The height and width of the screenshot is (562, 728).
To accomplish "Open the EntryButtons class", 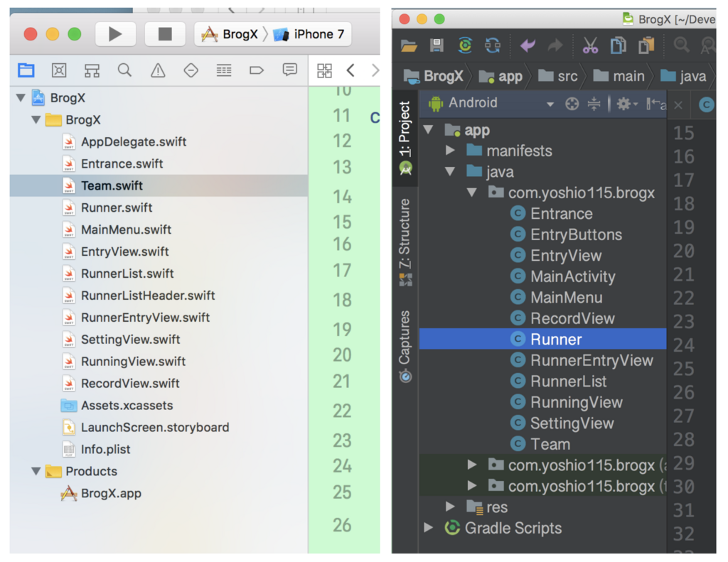I will pyautogui.click(x=566, y=234).
